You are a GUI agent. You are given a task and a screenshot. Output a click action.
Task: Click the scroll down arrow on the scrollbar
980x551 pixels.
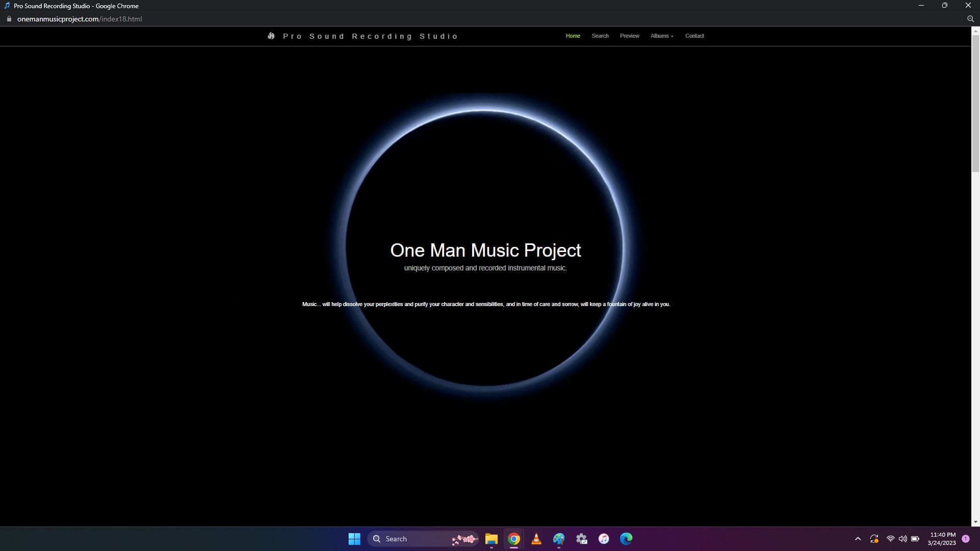[975, 522]
